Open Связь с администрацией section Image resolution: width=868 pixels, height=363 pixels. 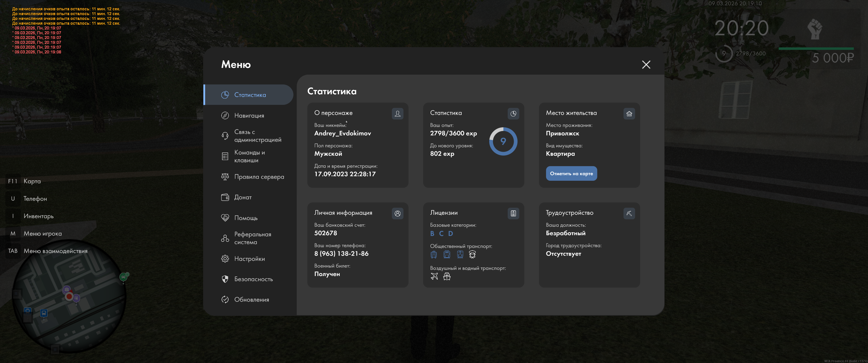257,136
